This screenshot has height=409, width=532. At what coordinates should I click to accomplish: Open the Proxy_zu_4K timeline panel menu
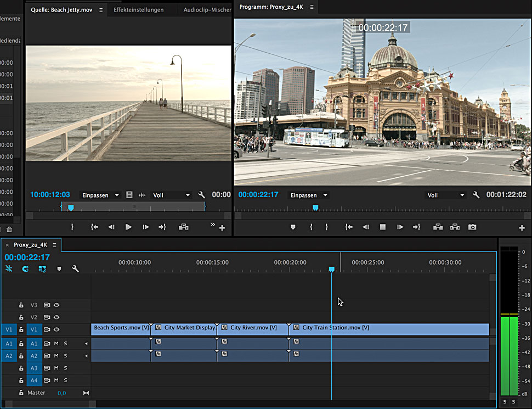[54, 245]
